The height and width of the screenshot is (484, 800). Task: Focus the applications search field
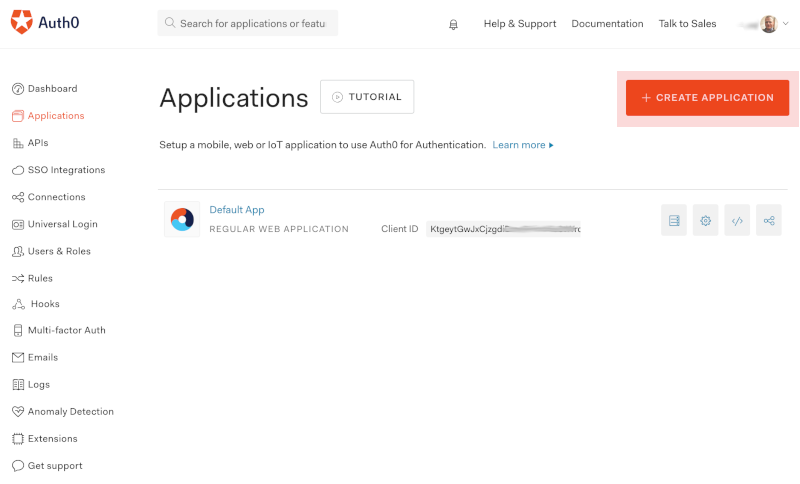pos(247,23)
